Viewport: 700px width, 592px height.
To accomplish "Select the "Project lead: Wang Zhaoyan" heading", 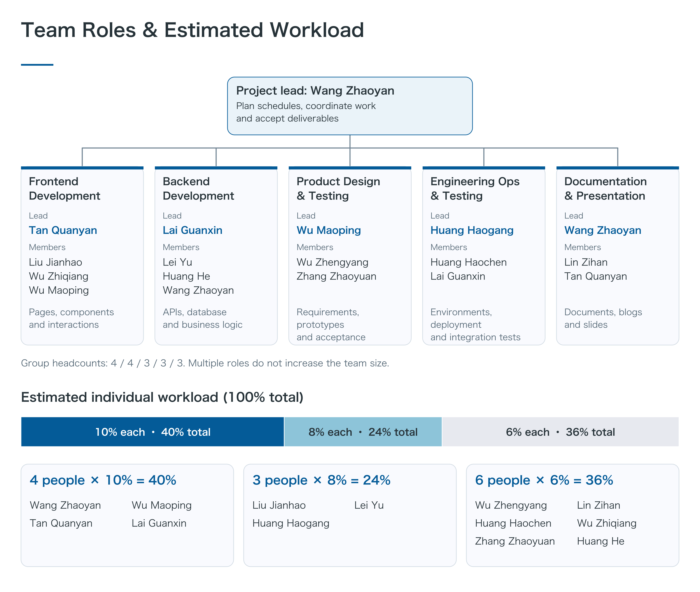I will click(315, 91).
